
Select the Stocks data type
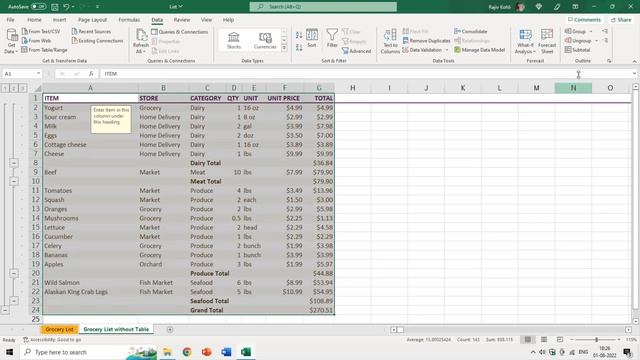234,40
